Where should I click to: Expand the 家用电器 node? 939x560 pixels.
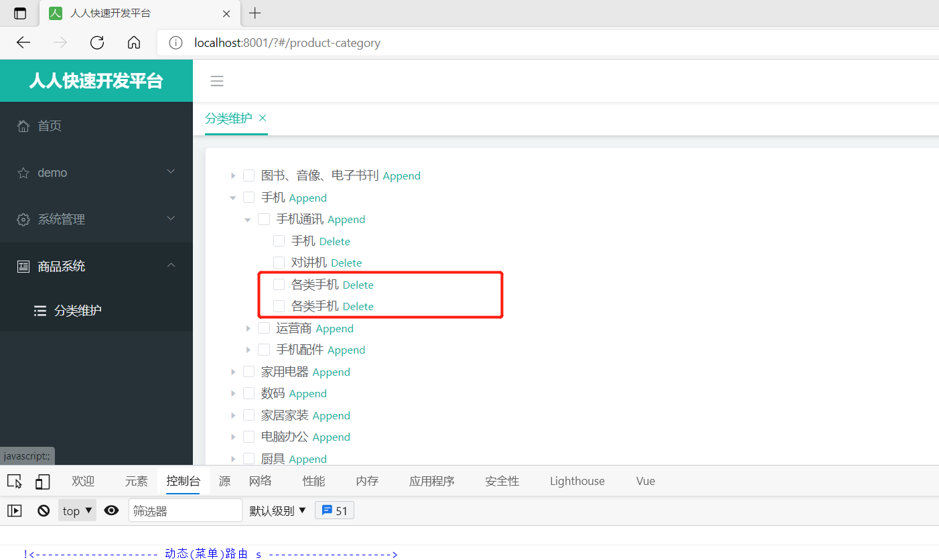coord(233,372)
